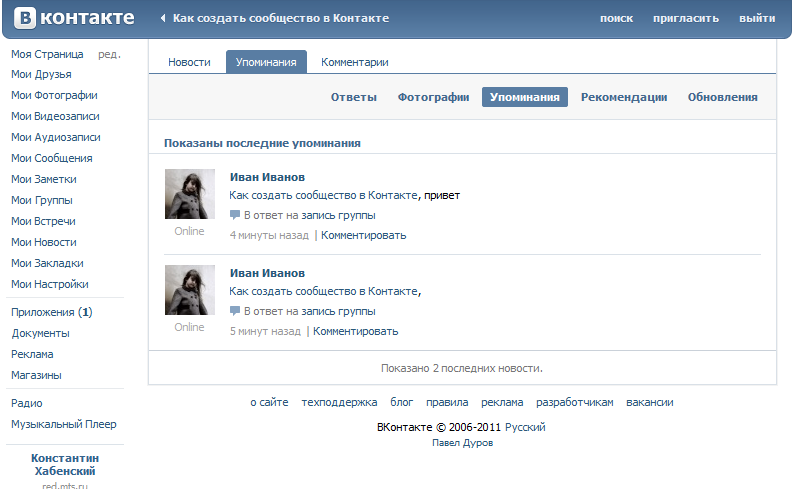The width and height of the screenshot is (799, 489).
Task: Click back arrow before community title
Action: (x=163, y=18)
